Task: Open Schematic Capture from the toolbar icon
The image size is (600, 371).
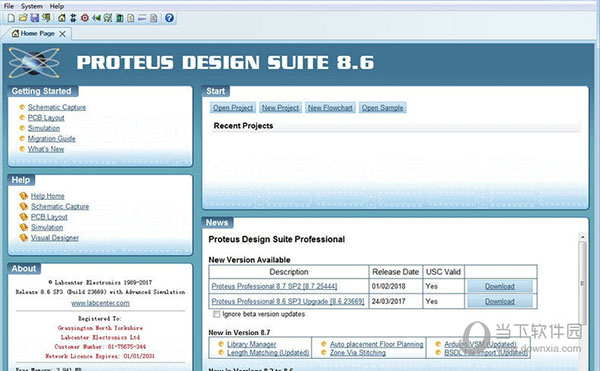Action: coord(73,18)
